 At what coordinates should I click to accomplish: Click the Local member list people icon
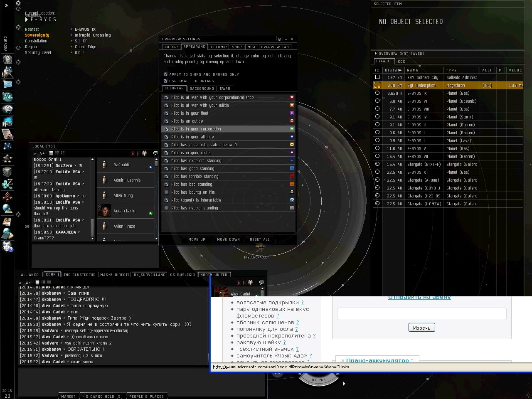coord(144,153)
